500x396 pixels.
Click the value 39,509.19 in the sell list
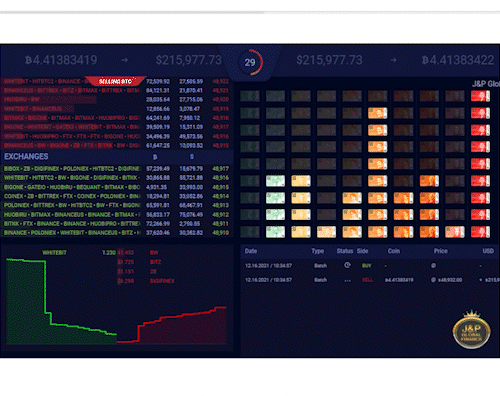[x=158, y=127]
